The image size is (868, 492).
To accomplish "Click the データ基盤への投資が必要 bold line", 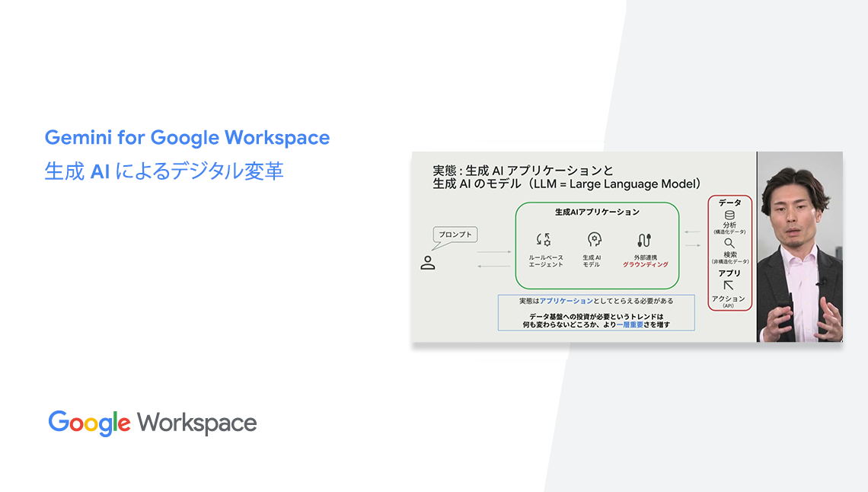I will (x=596, y=317).
